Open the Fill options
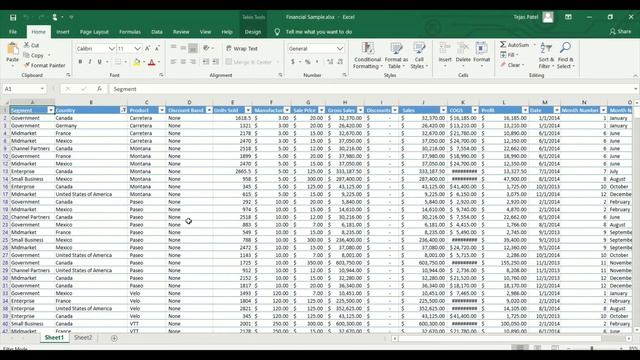 point(509,55)
